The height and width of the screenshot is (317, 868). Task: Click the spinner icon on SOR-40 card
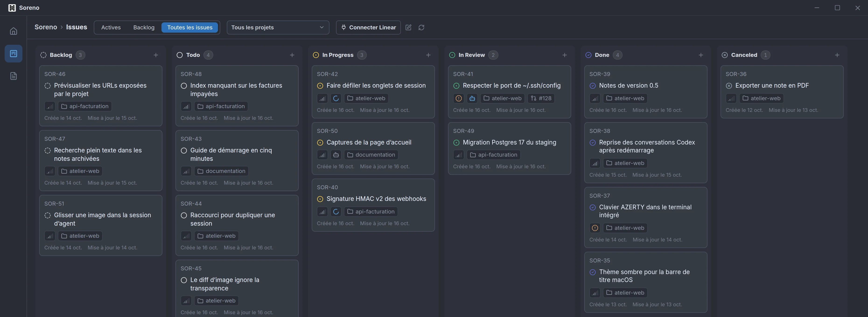point(336,212)
